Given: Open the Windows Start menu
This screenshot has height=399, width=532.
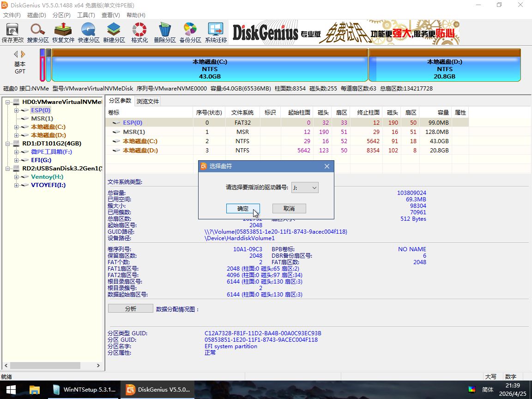Looking at the screenshot, I should [11, 389].
